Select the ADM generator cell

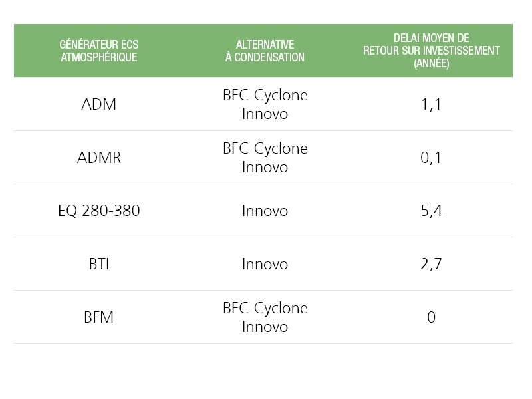click(x=98, y=104)
